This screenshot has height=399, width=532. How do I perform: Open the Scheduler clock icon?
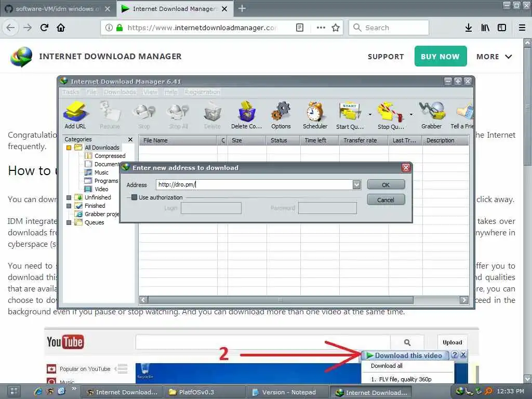(315, 115)
